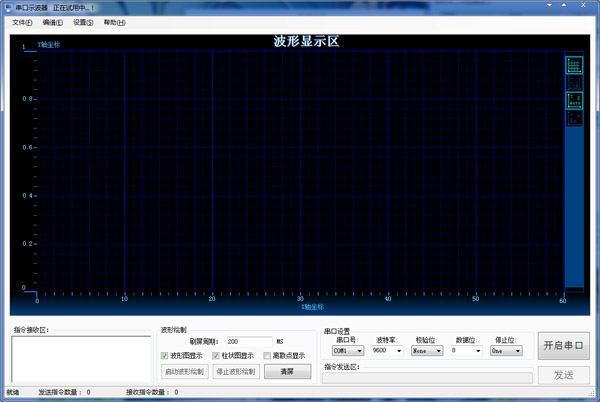
Task: Expand the 数据位 dropdown
Action: pyautogui.click(x=466, y=351)
